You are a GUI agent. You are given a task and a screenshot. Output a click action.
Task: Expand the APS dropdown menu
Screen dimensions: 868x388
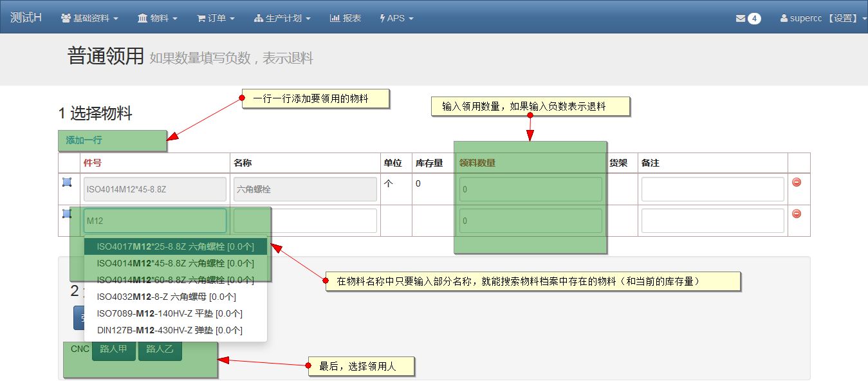[396, 19]
